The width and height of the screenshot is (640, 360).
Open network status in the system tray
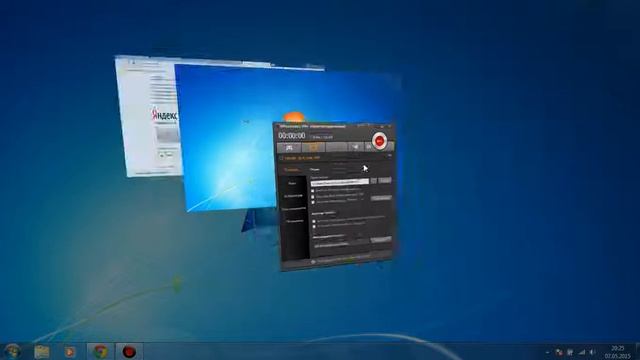coord(582,352)
